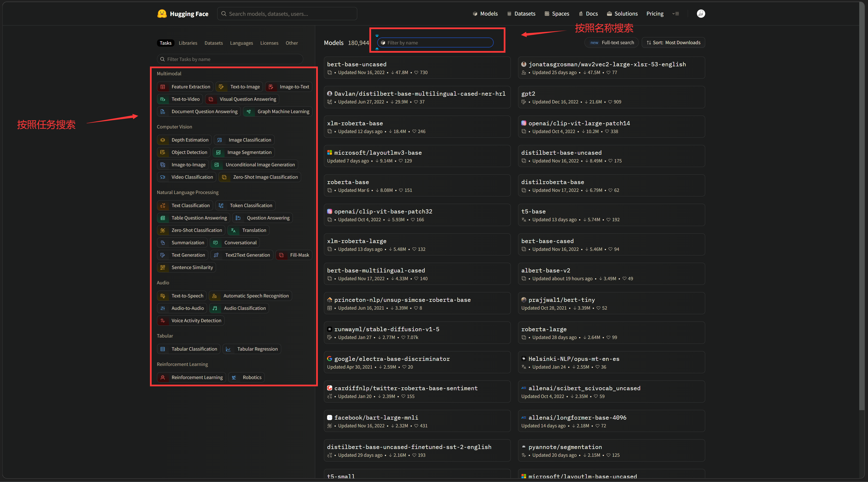The image size is (868, 482).
Task: Click the Tabular Regression icon
Action: (x=228, y=349)
